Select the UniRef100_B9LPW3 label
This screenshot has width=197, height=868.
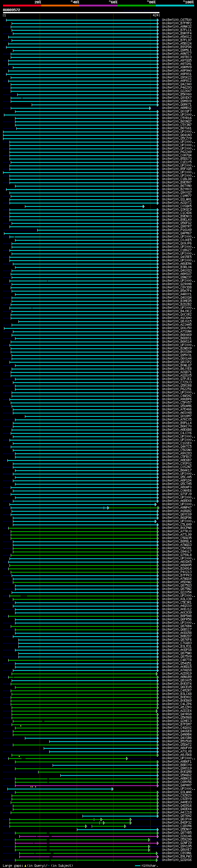coord(176,857)
